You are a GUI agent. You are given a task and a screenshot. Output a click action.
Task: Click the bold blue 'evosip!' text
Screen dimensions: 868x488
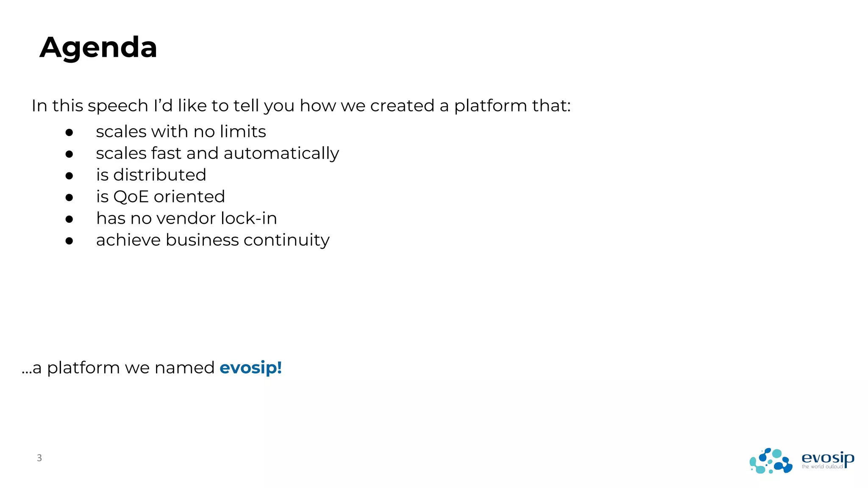[x=250, y=368]
